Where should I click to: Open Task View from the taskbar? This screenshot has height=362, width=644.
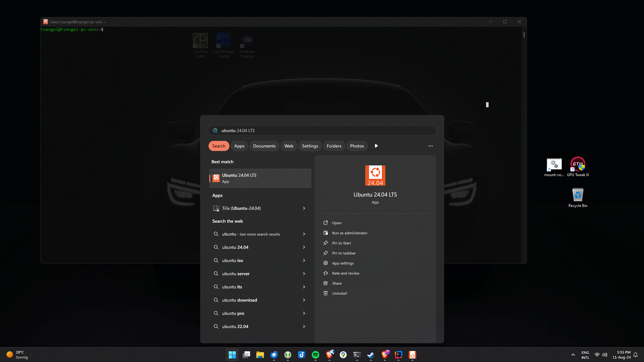[246, 355]
